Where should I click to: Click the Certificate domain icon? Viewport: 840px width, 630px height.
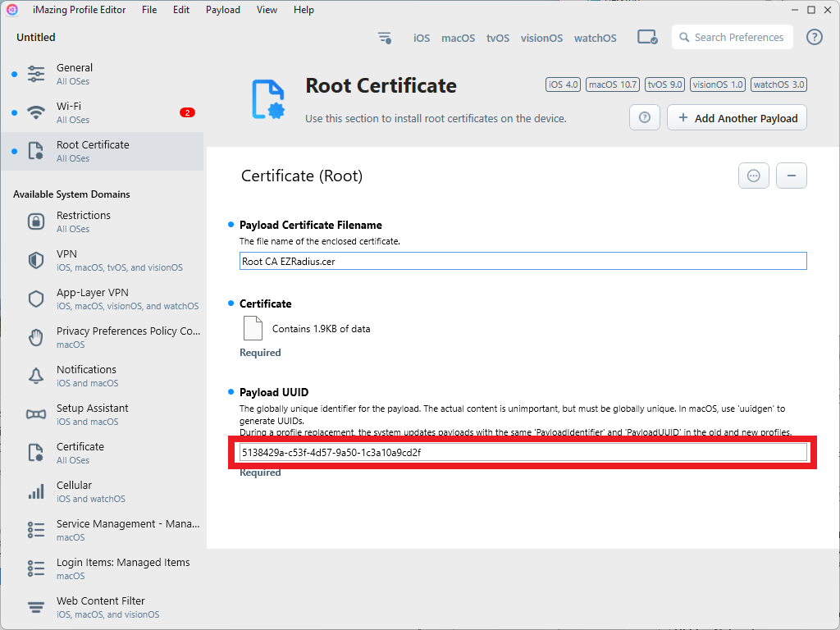[x=36, y=453]
